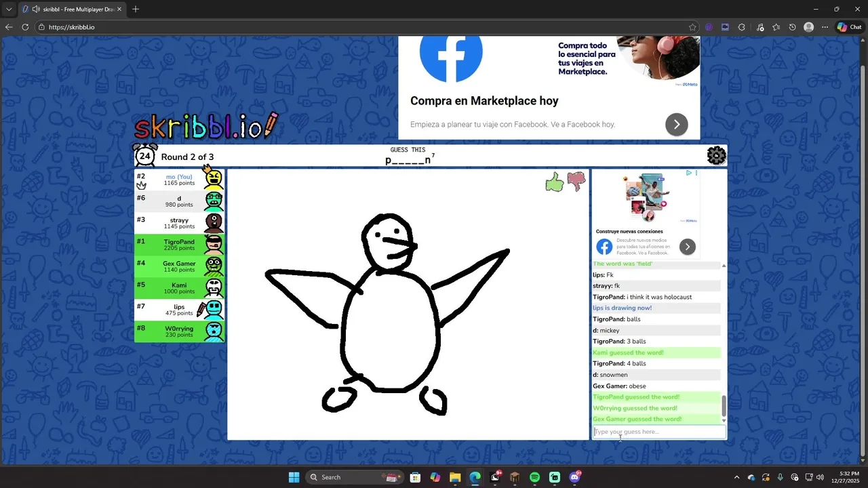
Task: Open browser history icon
Action: pyautogui.click(x=792, y=27)
